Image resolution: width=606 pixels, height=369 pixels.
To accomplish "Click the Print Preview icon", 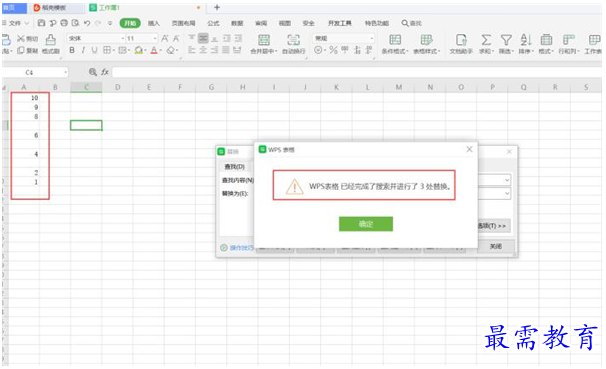I will [75, 23].
